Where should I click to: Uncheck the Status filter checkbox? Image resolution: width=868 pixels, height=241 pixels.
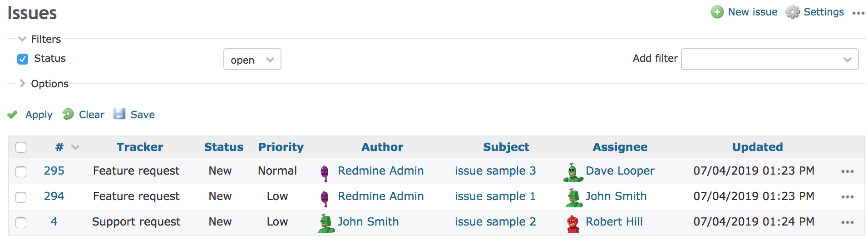(23, 59)
